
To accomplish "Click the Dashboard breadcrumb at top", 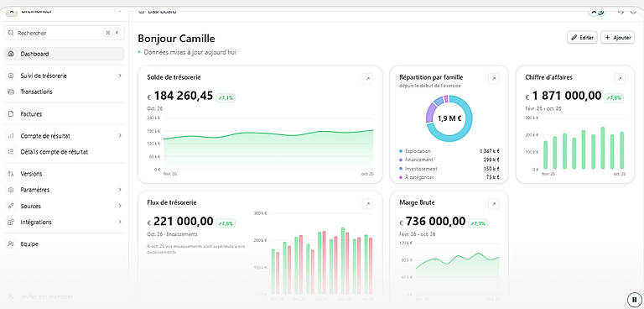I will pyautogui.click(x=161, y=12).
